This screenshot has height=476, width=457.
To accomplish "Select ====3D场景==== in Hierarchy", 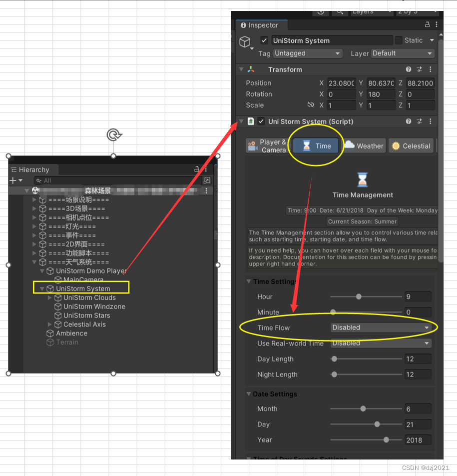I will tap(77, 209).
